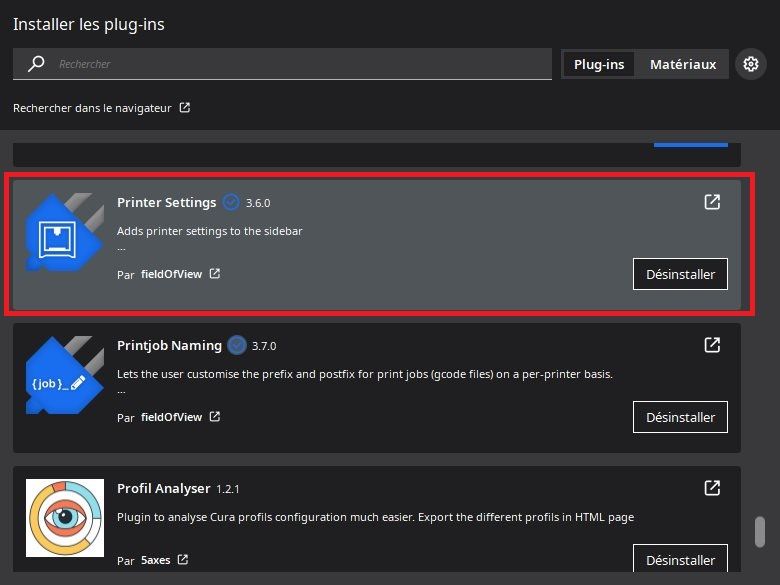The height and width of the screenshot is (585, 780).
Task: Open Printjob Naming external link icon
Action: point(712,345)
